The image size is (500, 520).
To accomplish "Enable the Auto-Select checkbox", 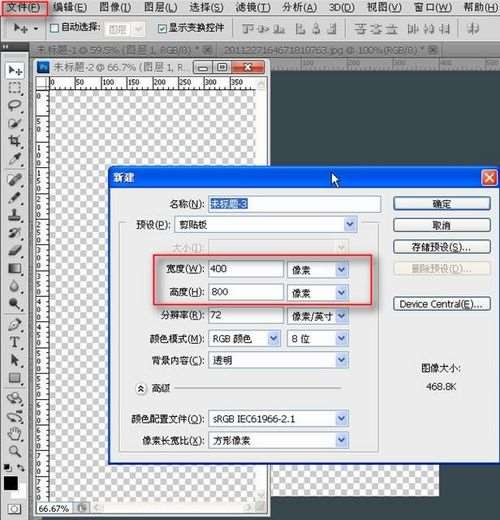I will [54, 28].
